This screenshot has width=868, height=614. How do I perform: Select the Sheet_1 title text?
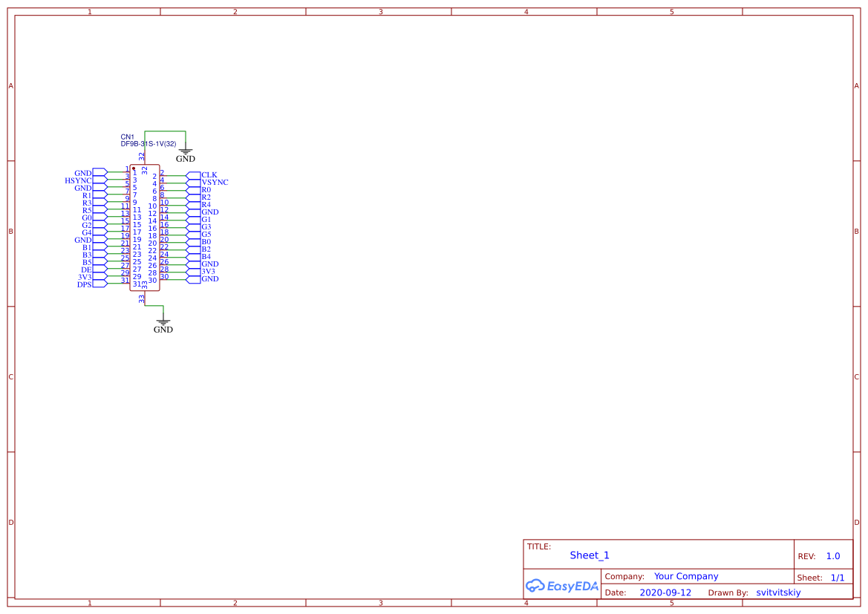(590, 555)
